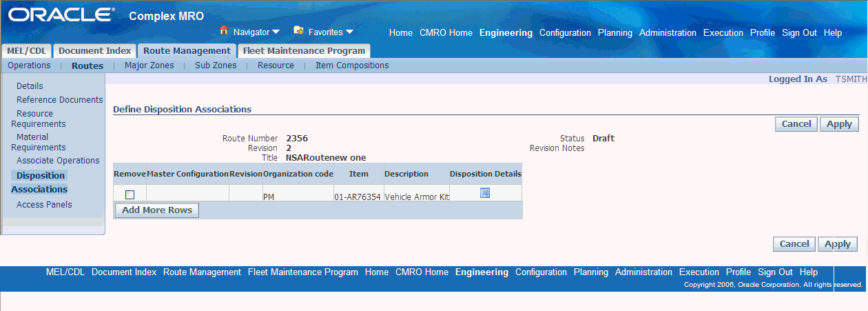
Task: Open Disposition Details icon for Vehicle Armor Kit
Action: (485, 193)
